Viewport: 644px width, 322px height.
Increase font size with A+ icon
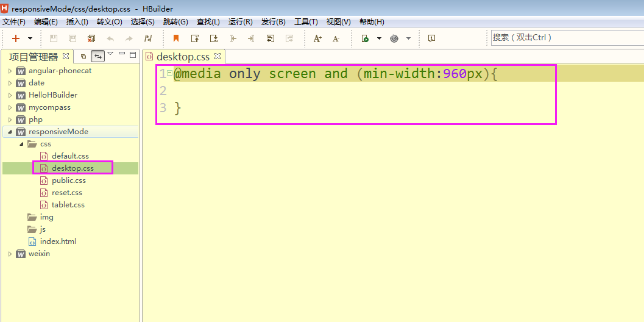(x=317, y=38)
